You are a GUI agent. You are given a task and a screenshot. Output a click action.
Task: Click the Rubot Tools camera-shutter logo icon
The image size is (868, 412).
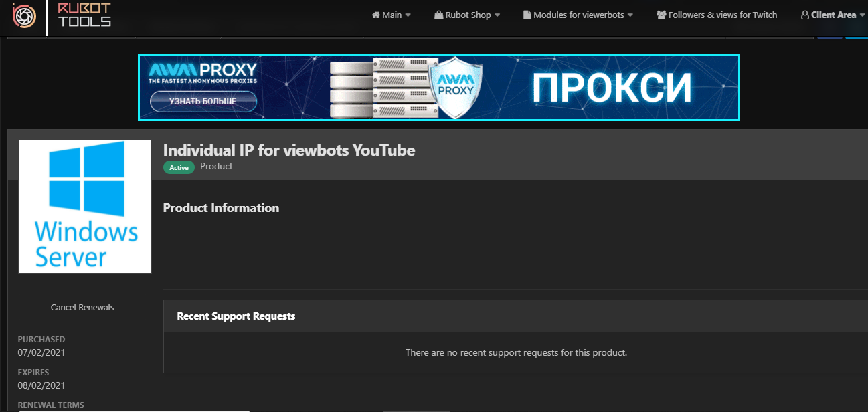tap(24, 15)
